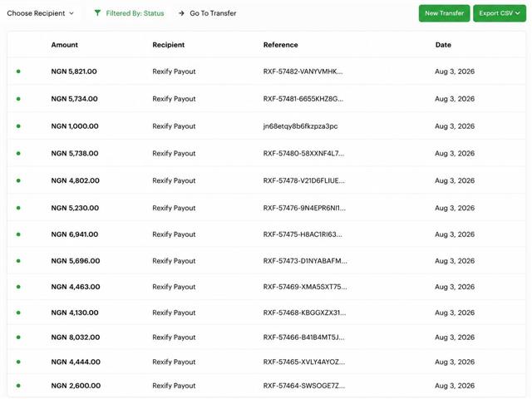The width and height of the screenshot is (532, 399).
Task: Click Aug 3, 2026 date in NGN 4,463.00 row
Action: click(455, 287)
